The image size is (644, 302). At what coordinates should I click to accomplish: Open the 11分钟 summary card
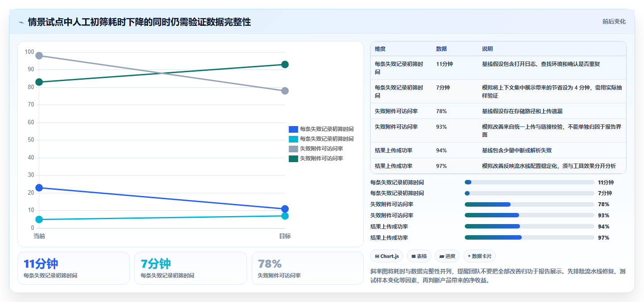point(74,268)
